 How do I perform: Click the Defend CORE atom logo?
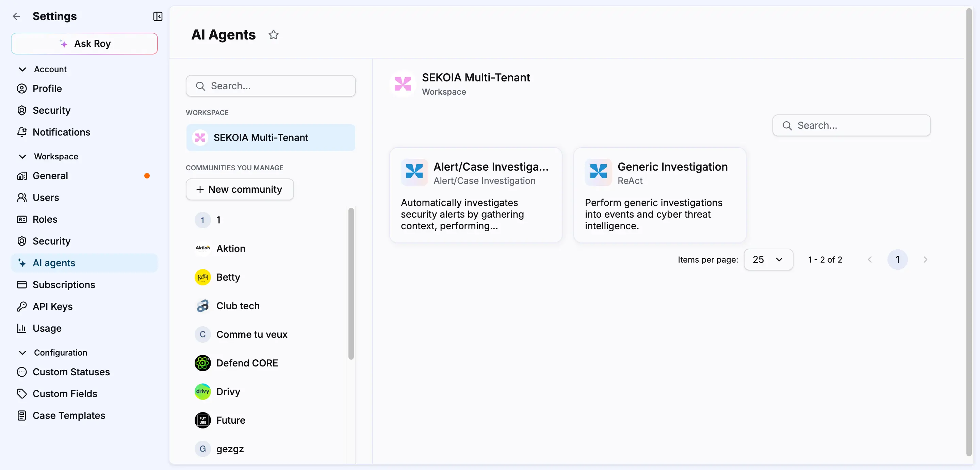pos(202,363)
